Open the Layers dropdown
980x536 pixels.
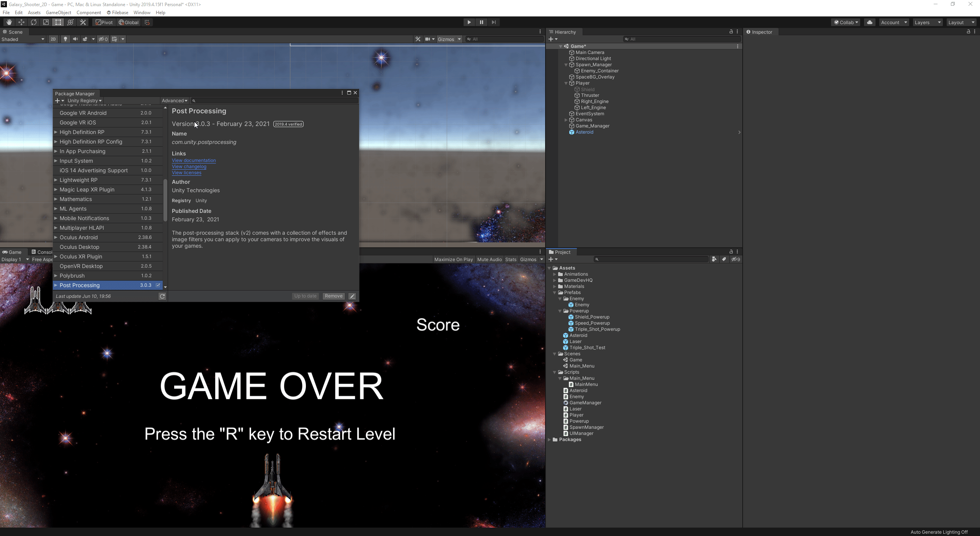(x=927, y=22)
